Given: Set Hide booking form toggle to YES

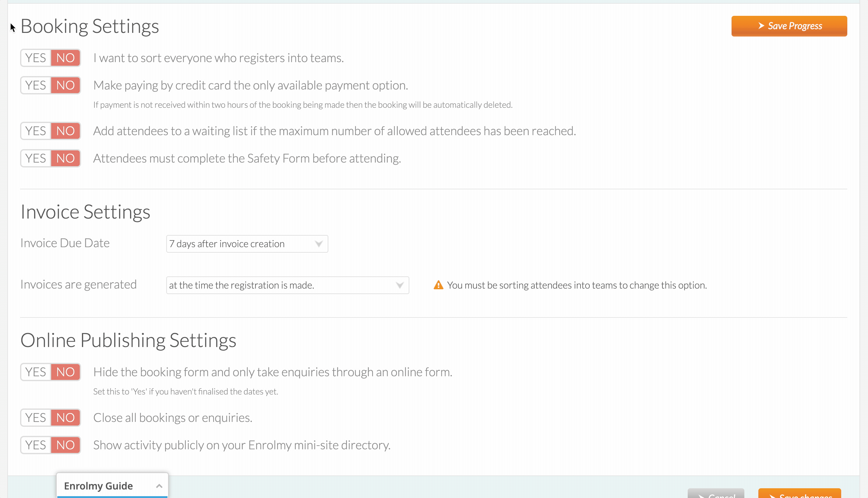Looking at the screenshot, I should [x=36, y=372].
